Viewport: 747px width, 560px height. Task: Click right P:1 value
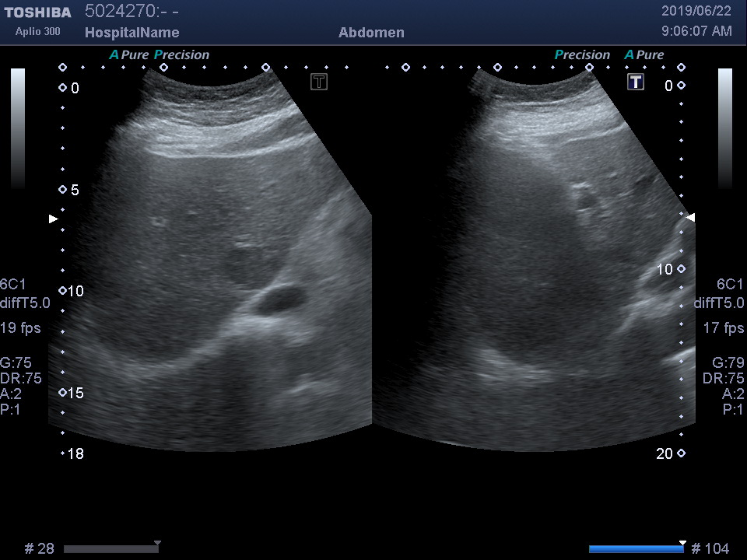(733, 410)
